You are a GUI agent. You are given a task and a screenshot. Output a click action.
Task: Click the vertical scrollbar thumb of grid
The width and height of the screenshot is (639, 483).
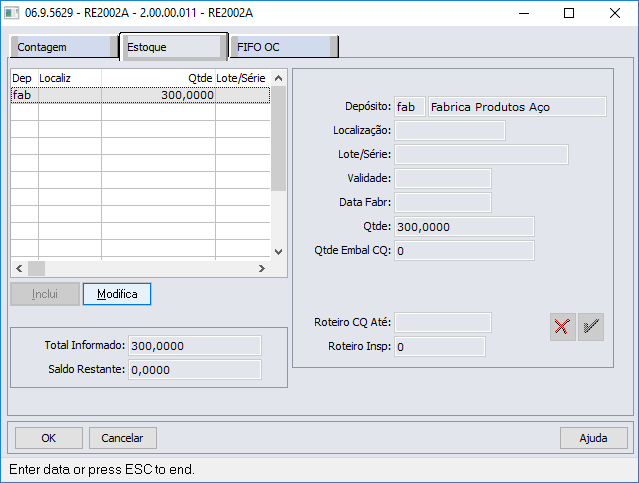tap(279, 139)
